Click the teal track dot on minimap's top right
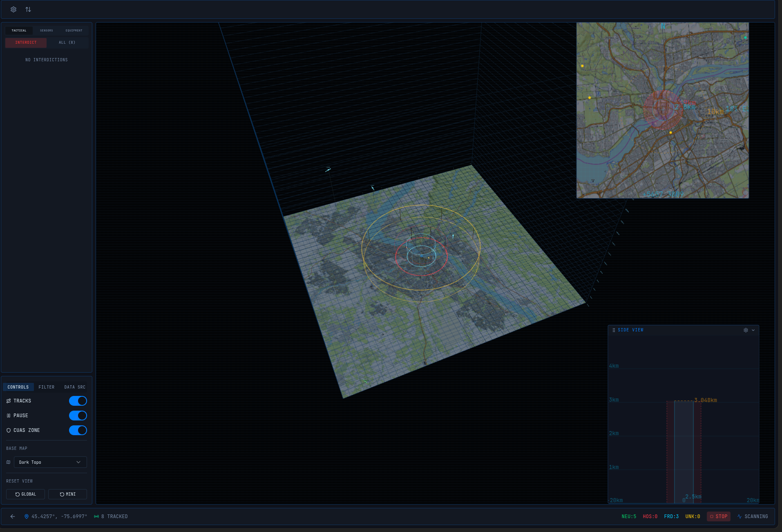The height and width of the screenshot is (532, 782). pyautogui.click(x=745, y=38)
